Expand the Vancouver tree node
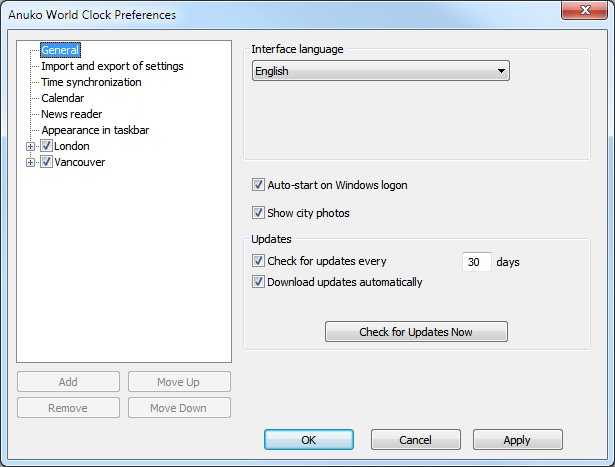 [31, 162]
